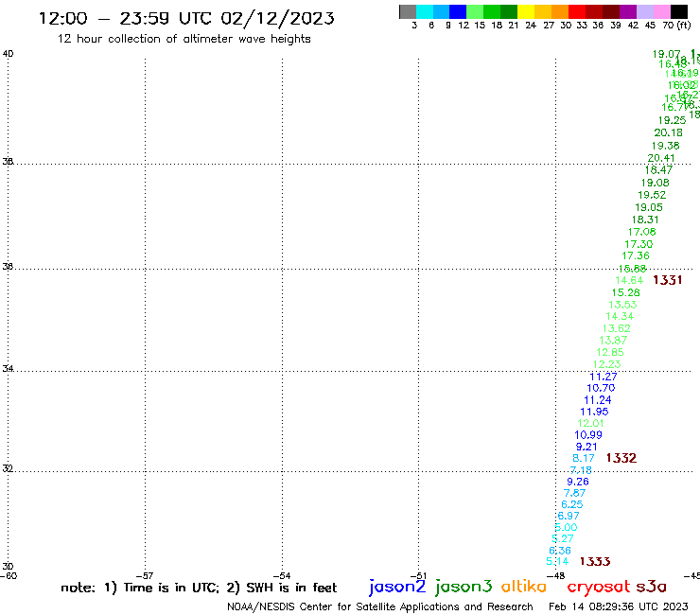Select the yellow swatch in the color scale
This screenshot has width=700, height=615.
[526, 12]
